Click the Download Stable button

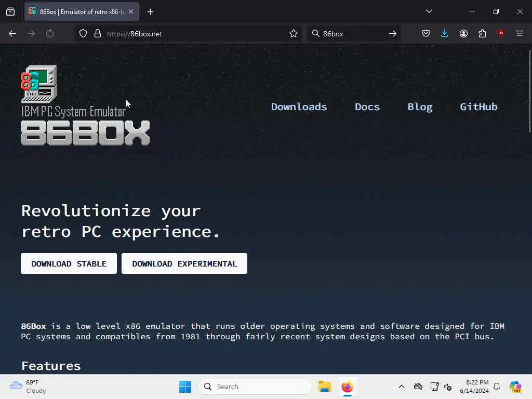[x=69, y=263]
